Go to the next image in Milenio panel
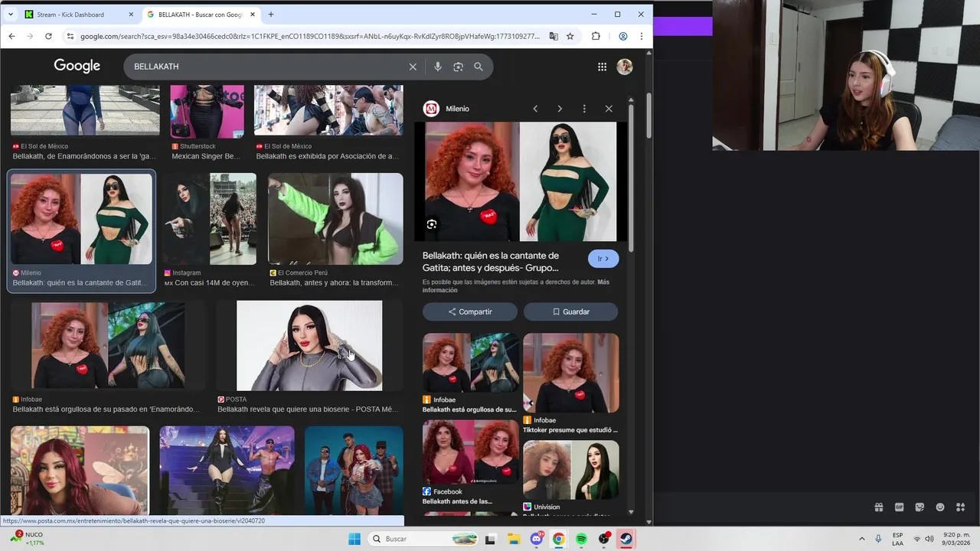Image resolution: width=980 pixels, height=551 pixels. point(560,109)
